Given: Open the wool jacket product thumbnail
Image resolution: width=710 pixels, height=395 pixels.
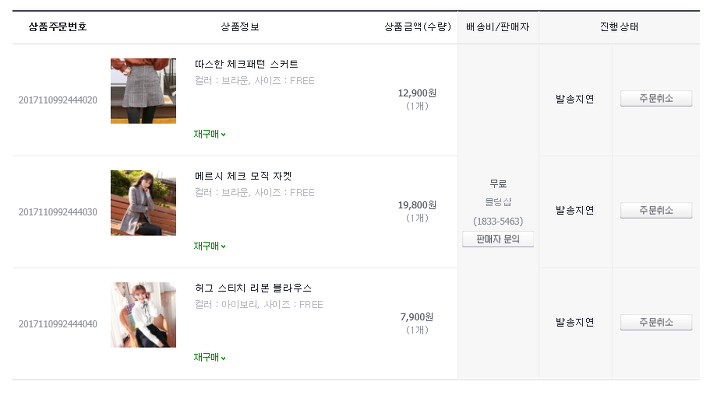Looking at the screenshot, I should pos(143,202).
